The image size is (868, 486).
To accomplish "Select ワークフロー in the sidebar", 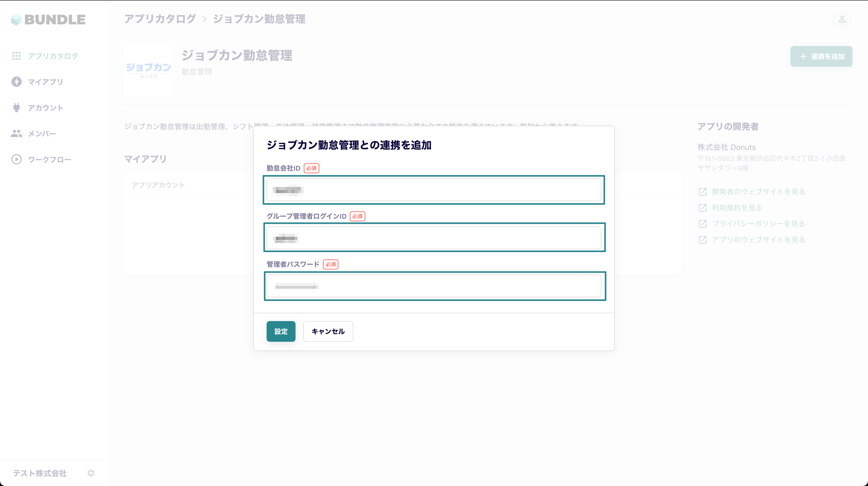I will point(50,160).
